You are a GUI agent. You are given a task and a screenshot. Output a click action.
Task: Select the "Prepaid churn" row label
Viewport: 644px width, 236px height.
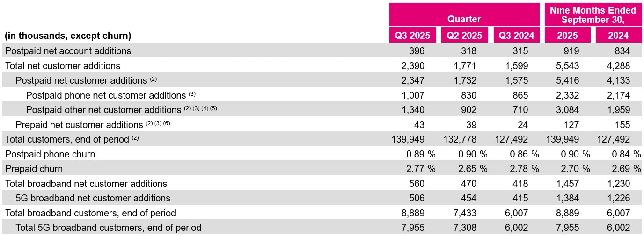pos(34,169)
